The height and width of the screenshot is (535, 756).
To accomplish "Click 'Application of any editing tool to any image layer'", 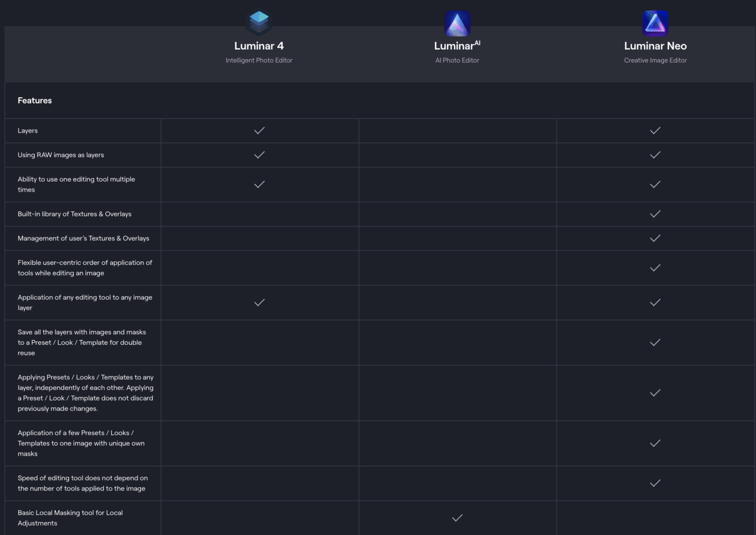I will pyautogui.click(x=85, y=303).
